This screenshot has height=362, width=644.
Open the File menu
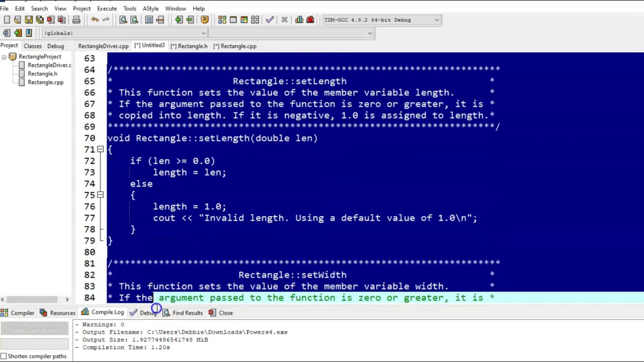click(x=4, y=9)
